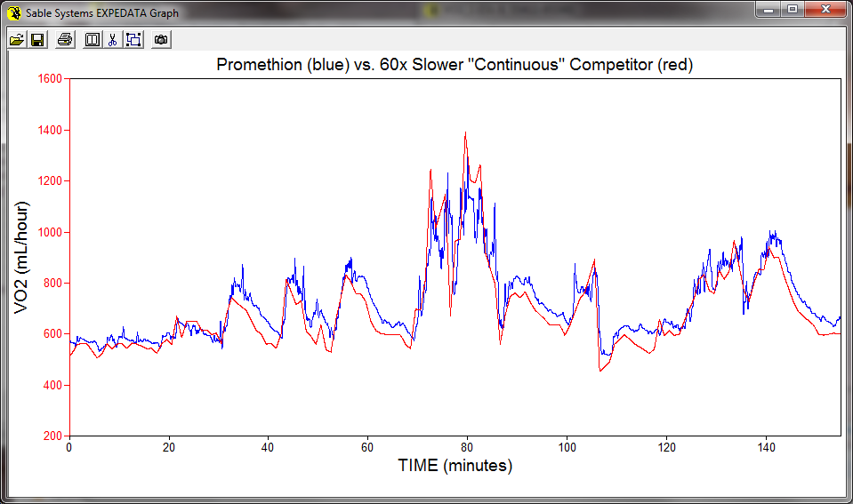Click the 1400 value on the y-axis
This screenshot has width=853, height=504.
[50, 130]
